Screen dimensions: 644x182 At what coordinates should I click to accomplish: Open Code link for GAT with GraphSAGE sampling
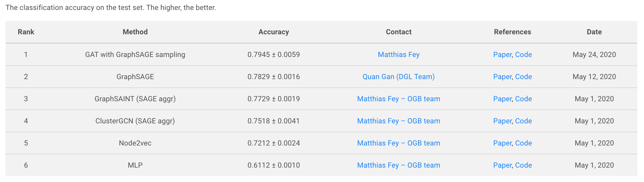(x=523, y=54)
